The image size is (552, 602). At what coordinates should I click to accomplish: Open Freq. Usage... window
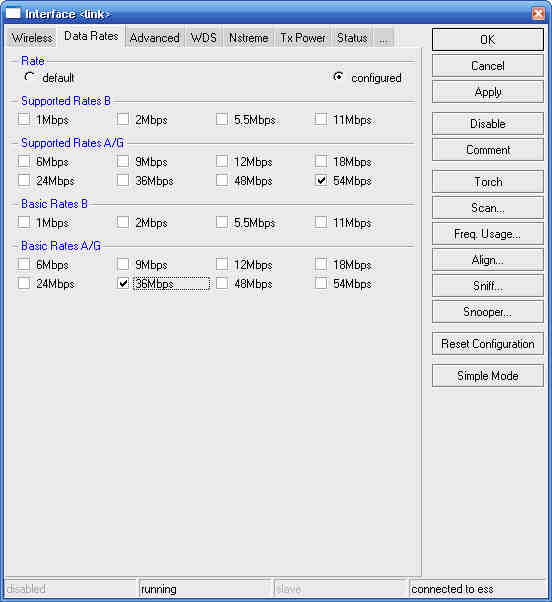coord(488,234)
